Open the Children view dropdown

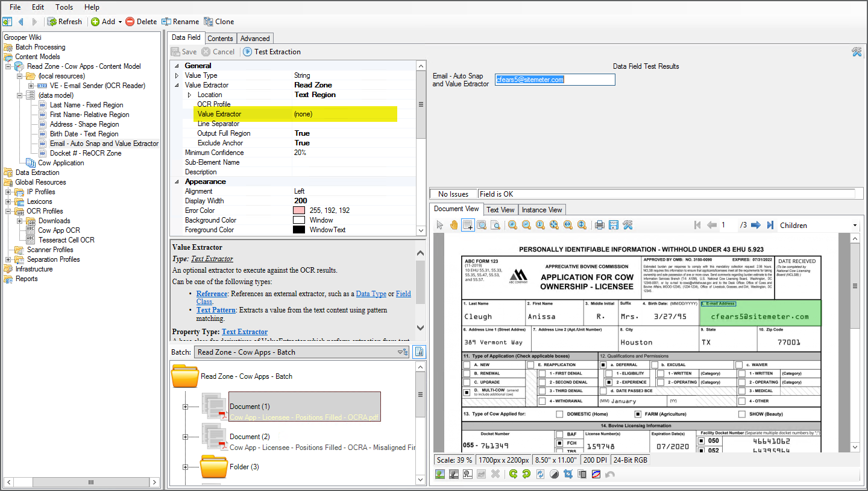pos(854,226)
